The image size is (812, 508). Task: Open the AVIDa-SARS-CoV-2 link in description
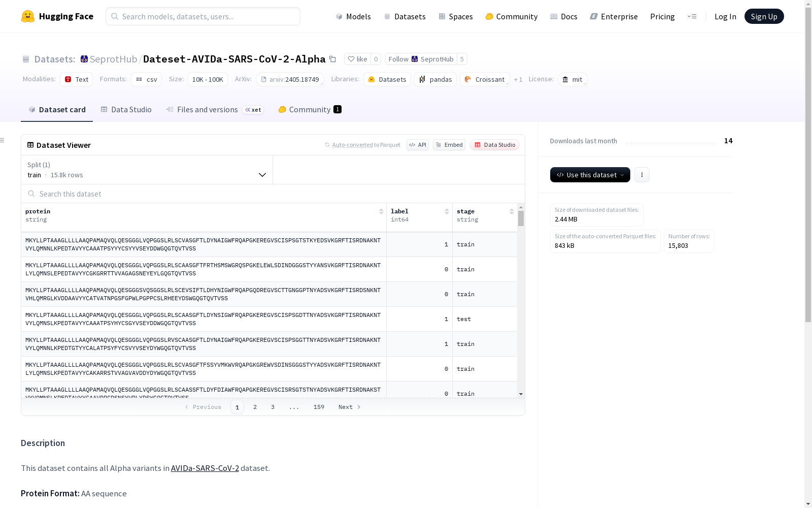click(205, 468)
